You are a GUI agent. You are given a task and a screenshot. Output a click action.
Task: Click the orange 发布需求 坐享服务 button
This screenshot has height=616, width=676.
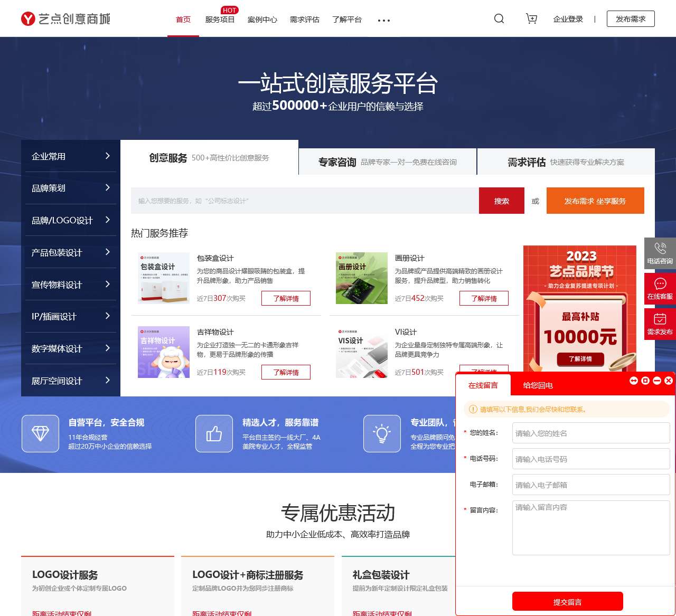pyautogui.click(x=595, y=201)
